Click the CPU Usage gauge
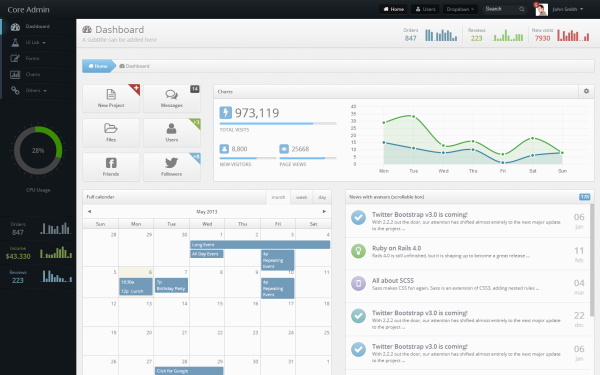The image size is (600, 375). pos(38,150)
